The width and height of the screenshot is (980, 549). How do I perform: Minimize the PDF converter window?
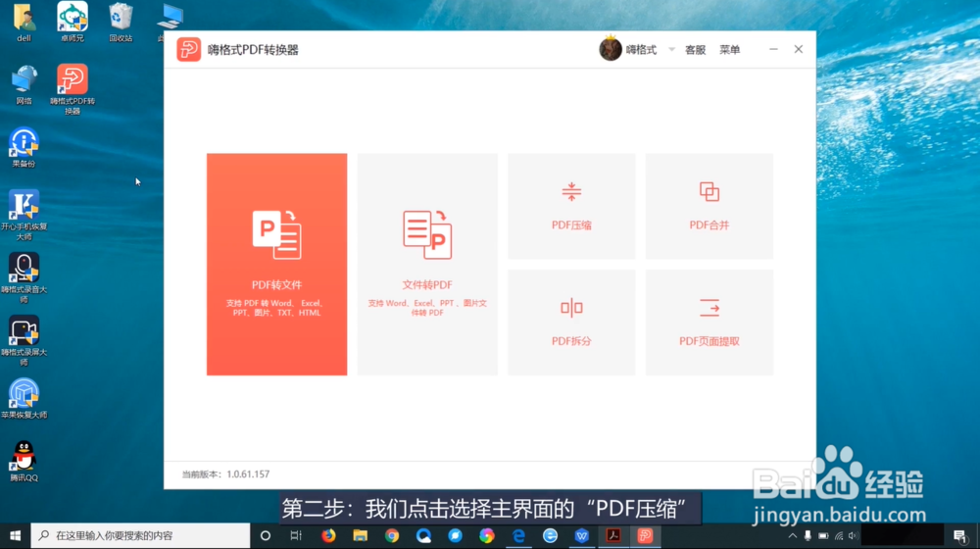(773, 49)
